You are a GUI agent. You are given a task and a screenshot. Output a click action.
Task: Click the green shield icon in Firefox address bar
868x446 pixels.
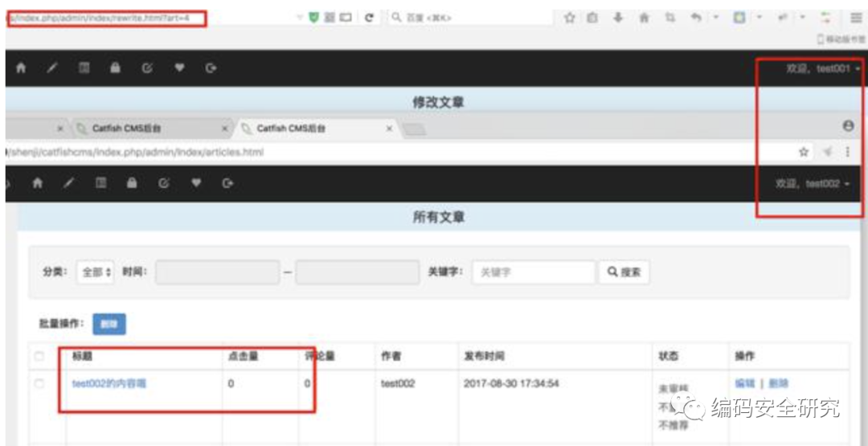(x=314, y=18)
